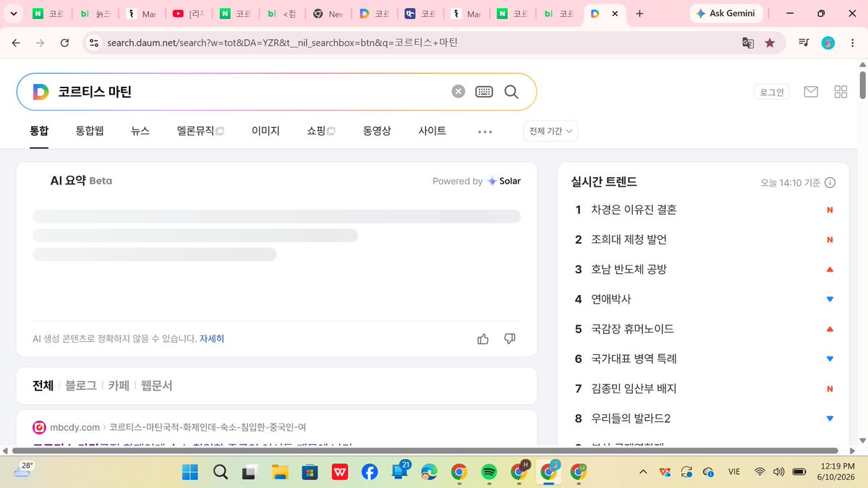Open Spotify from the taskbar
This screenshot has width=868, height=488.
click(x=488, y=472)
